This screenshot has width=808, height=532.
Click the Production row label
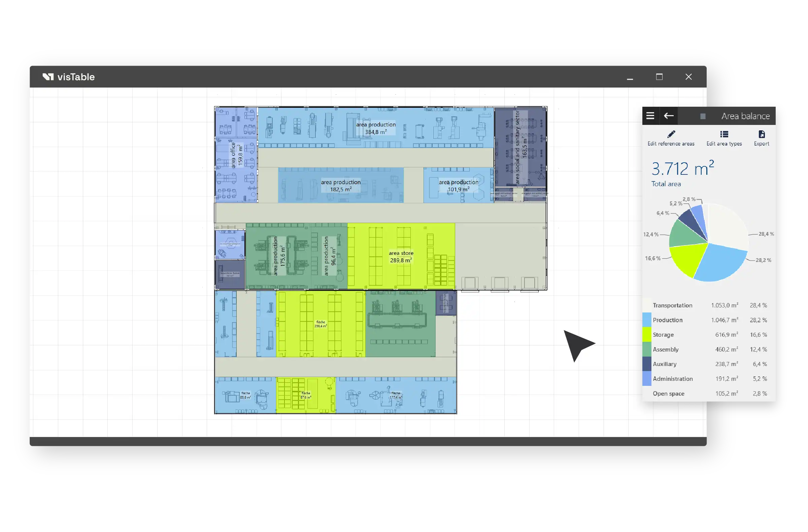click(x=667, y=320)
